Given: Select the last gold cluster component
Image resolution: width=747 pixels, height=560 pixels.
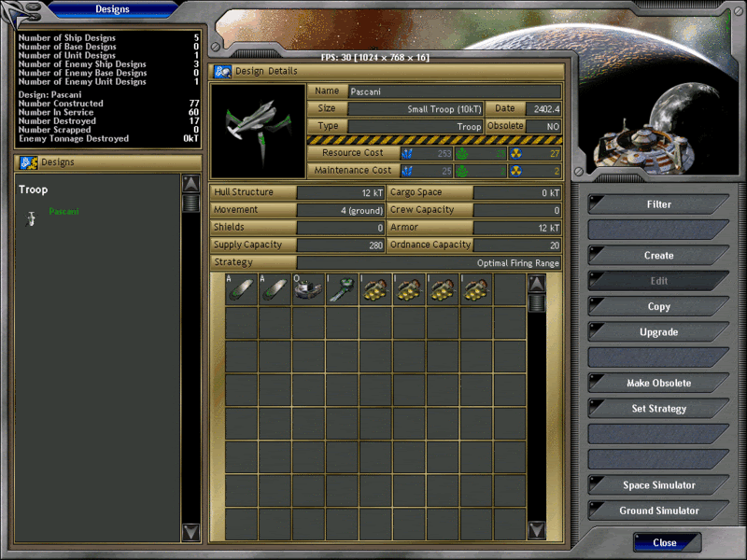Looking at the screenshot, I should coord(476,289).
